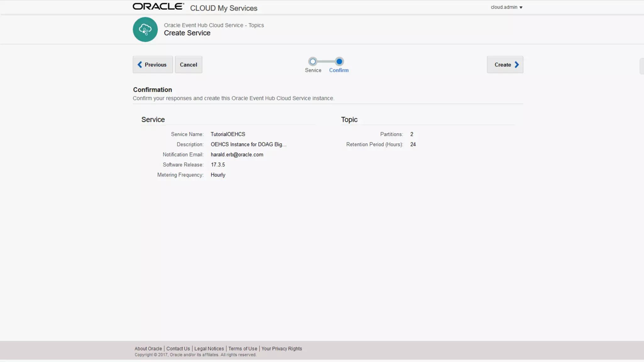Select the Confirm step circle in wizard

point(339,62)
